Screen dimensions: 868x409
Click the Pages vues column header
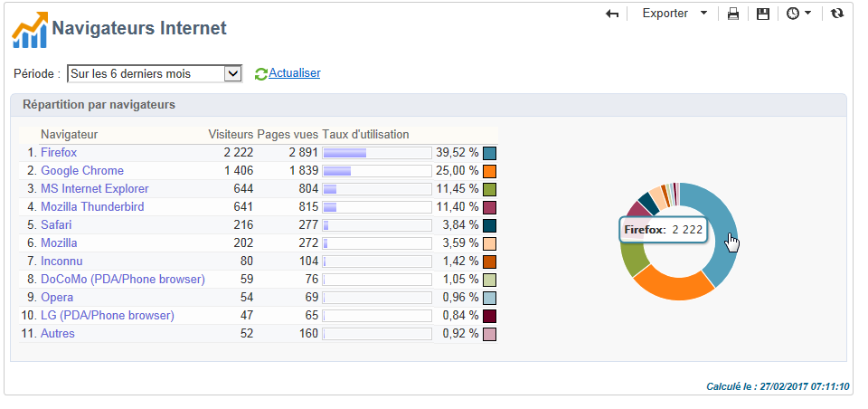[288, 134]
